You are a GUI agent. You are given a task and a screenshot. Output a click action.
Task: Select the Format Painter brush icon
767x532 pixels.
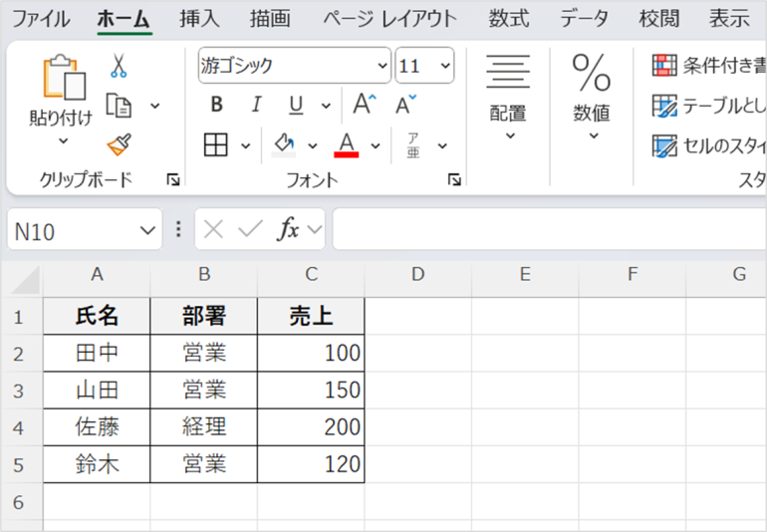click(120, 145)
